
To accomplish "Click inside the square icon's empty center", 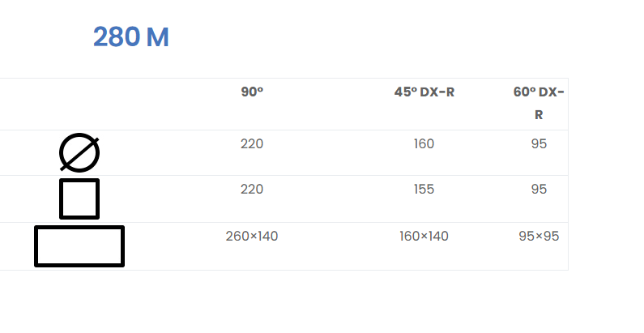I will coord(79,199).
